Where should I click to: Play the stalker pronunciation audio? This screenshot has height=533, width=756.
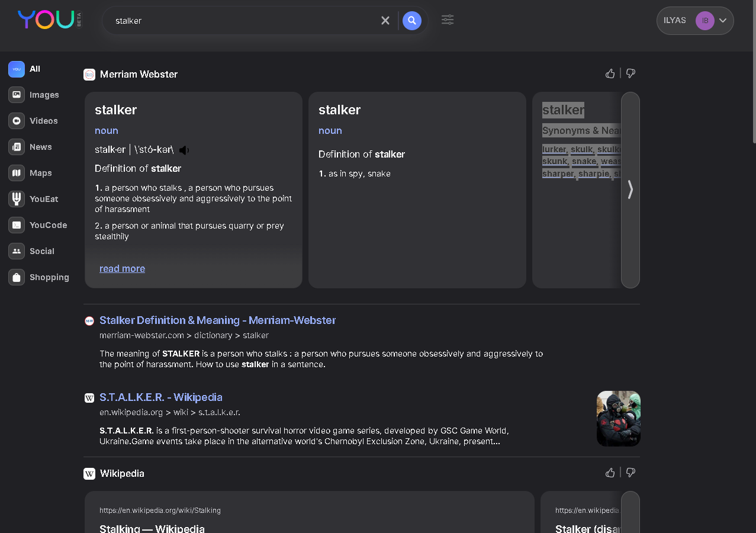(x=184, y=150)
